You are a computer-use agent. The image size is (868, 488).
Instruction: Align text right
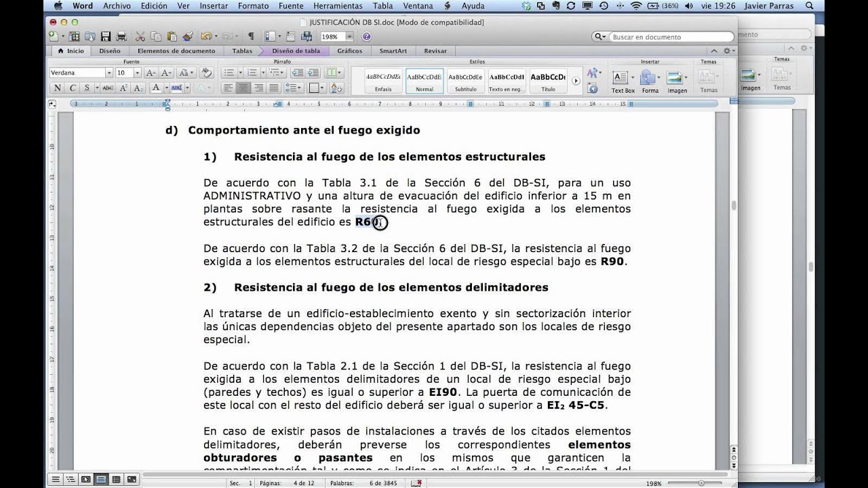[x=258, y=88]
